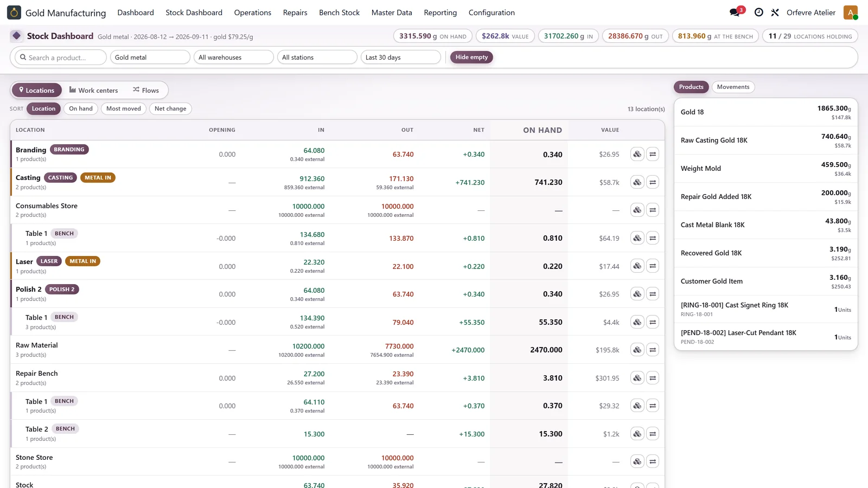The image size is (868, 488).
Task: Open the Master Data menu
Action: [392, 12]
